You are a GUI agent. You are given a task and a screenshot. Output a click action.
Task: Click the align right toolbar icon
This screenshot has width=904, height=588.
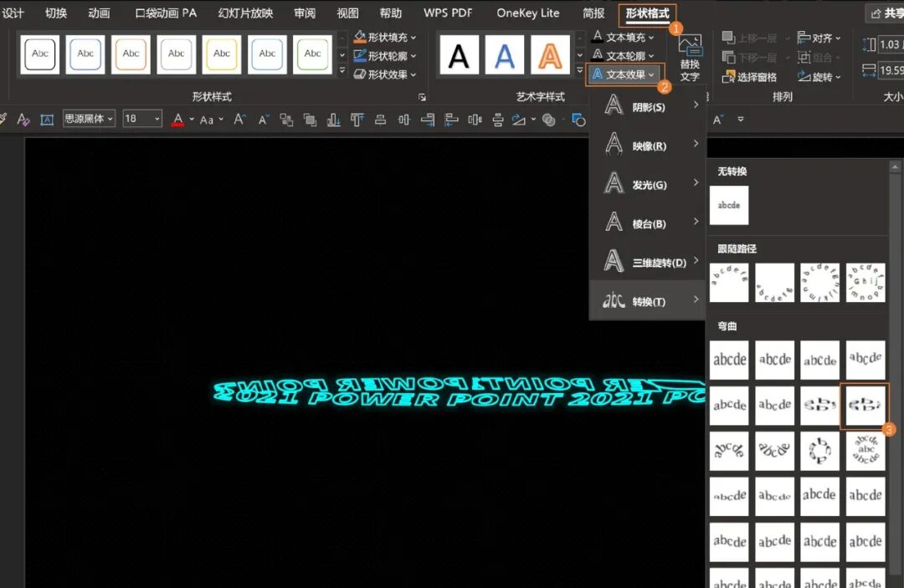(x=427, y=120)
